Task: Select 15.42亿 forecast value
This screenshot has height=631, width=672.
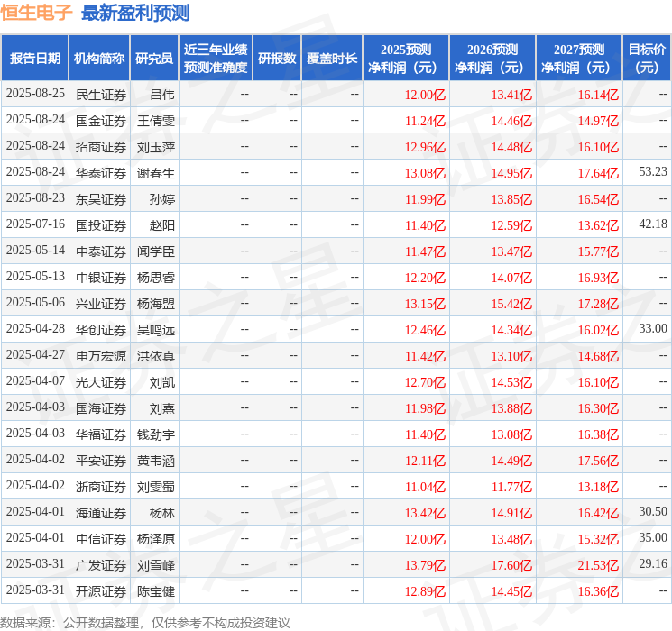Action: click(511, 304)
